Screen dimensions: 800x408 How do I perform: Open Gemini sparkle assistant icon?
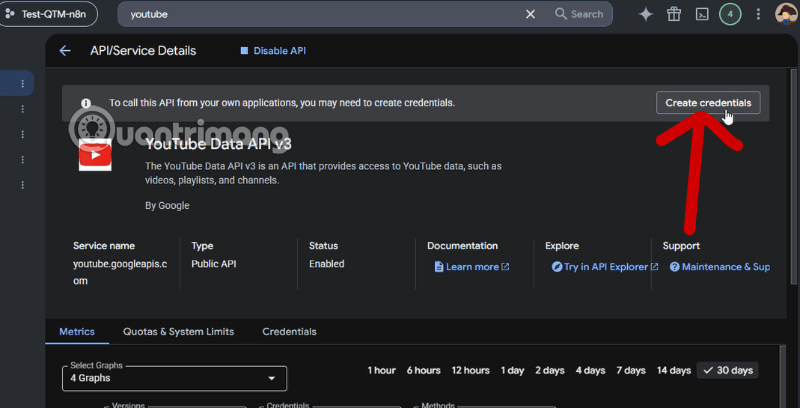[x=645, y=14]
